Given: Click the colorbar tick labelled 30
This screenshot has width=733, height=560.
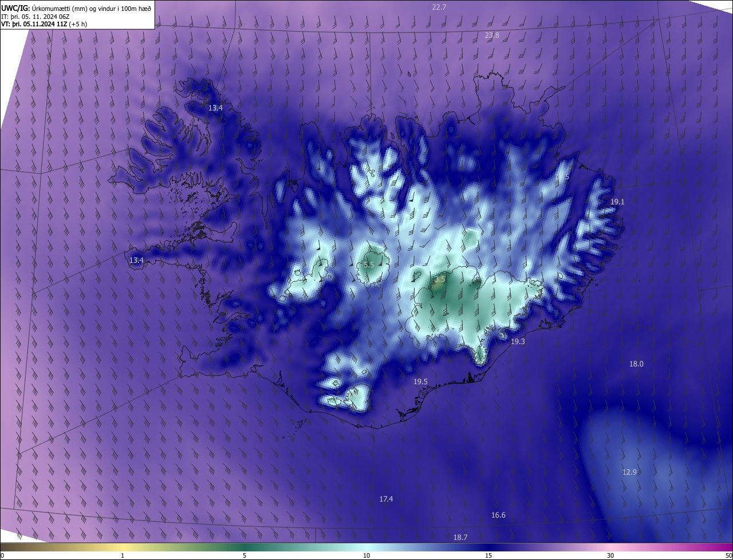Looking at the screenshot, I should [x=610, y=555].
